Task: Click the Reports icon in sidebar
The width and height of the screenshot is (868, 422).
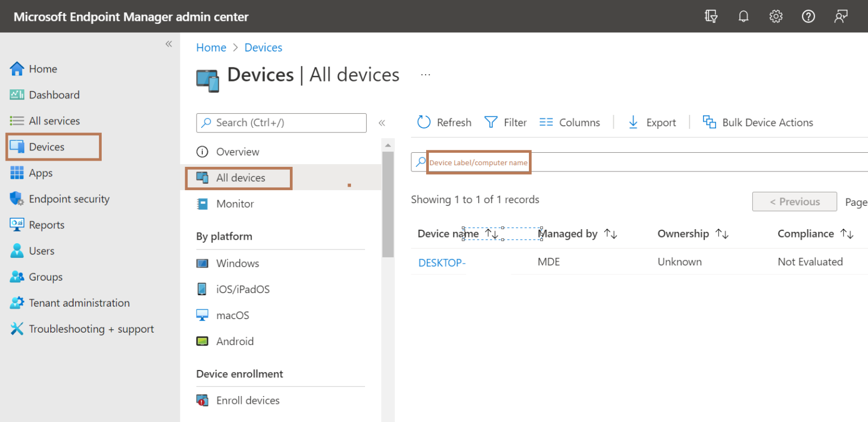Action: point(17,225)
